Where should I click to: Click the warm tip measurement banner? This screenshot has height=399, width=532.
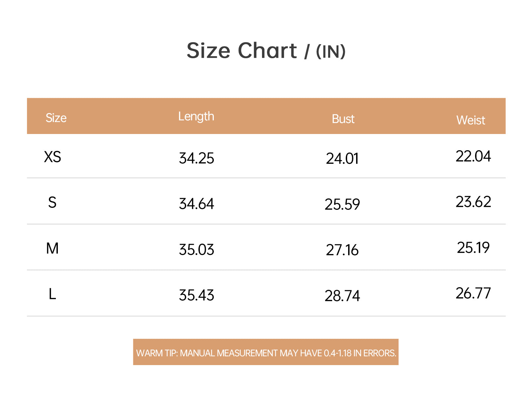tap(266, 352)
